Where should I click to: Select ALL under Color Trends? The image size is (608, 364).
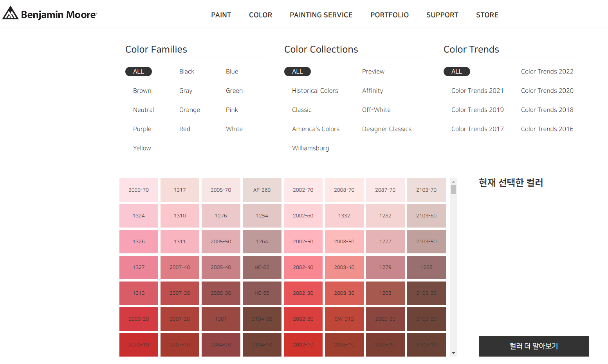457,72
